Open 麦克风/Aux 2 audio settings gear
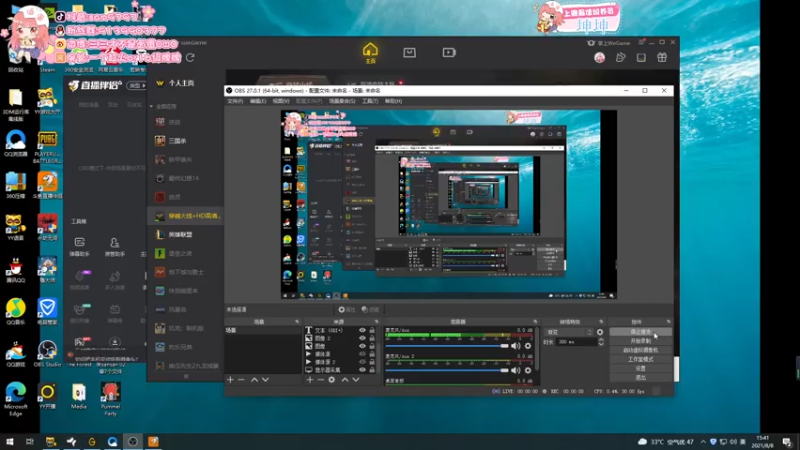Image resolution: width=800 pixels, height=450 pixels. [528, 370]
